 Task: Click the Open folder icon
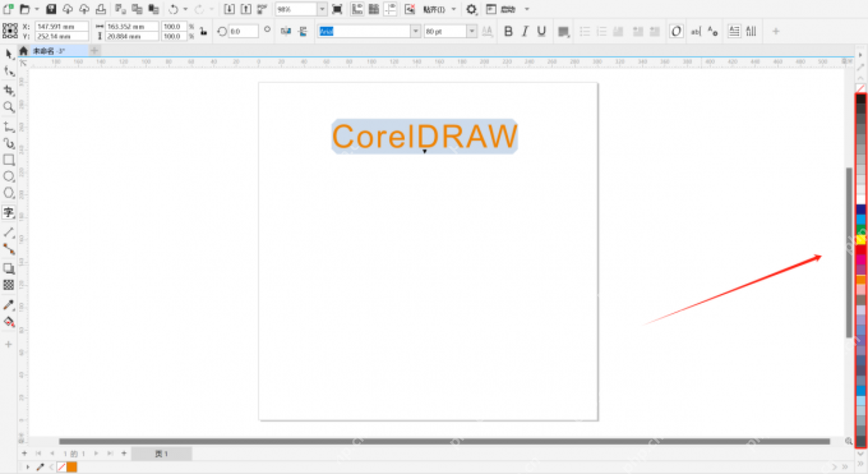pyautogui.click(x=25, y=9)
